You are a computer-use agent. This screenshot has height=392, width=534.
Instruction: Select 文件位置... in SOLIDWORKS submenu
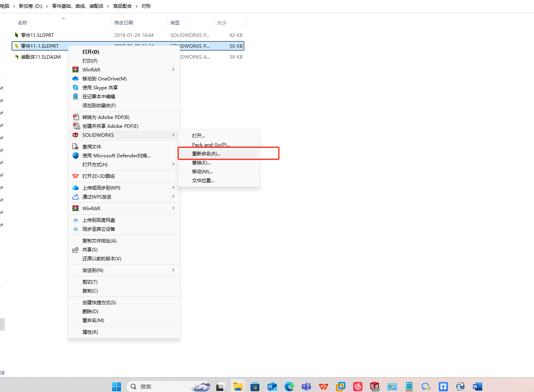pos(203,180)
